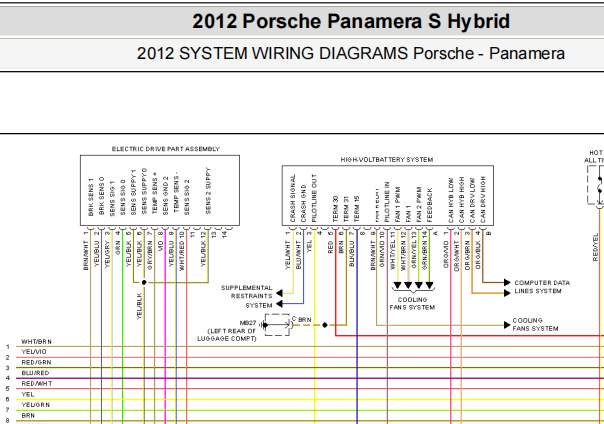The width and height of the screenshot is (604, 424).
Task: Click the 'YEL/WHT' wire color label
Action: tap(287, 255)
